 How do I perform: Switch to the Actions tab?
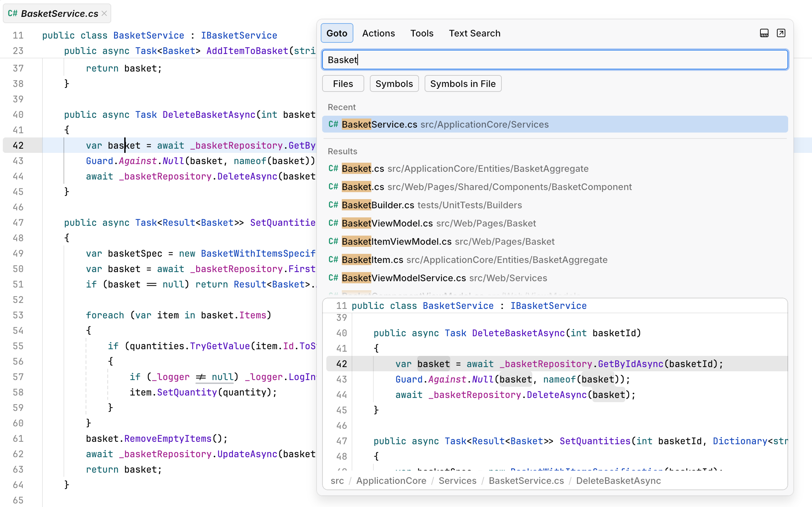pyautogui.click(x=379, y=33)
